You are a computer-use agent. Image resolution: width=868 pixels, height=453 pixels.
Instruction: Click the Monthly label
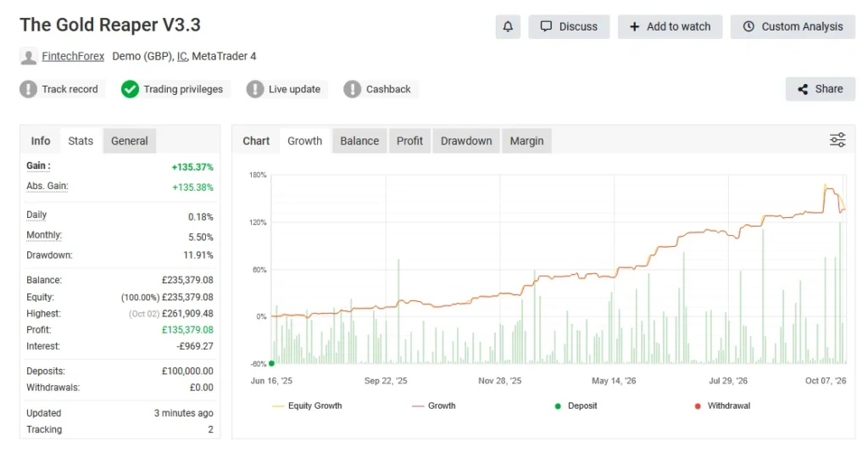(x=44, y=235)
